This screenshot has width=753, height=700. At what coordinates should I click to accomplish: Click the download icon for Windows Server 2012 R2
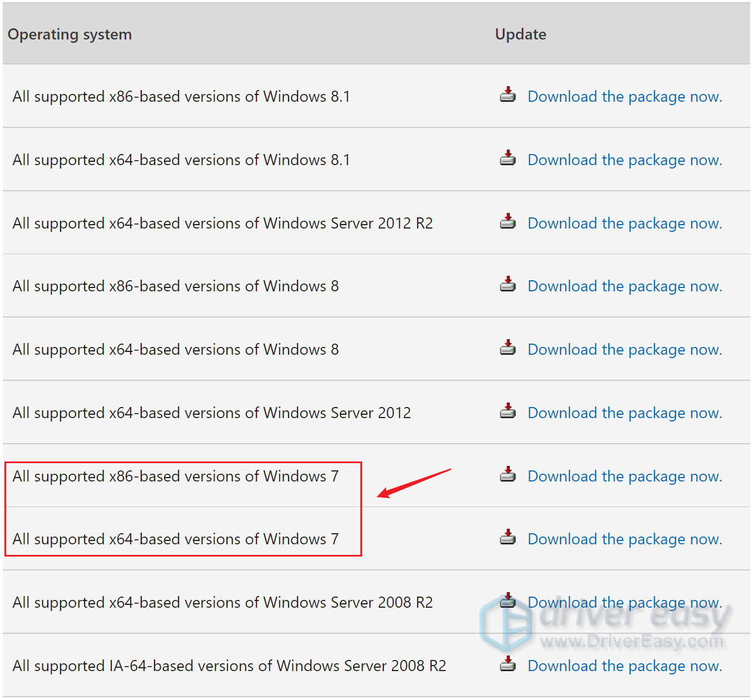[507, 221]
